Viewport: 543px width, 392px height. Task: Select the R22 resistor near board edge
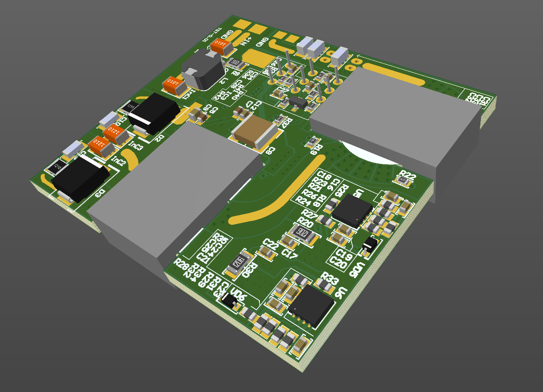click(403, 180)
